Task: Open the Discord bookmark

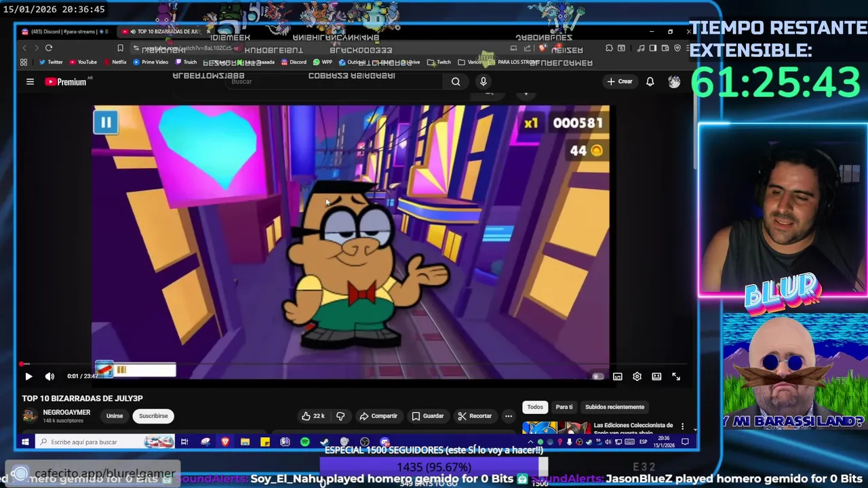Action: tap(294, 62)
